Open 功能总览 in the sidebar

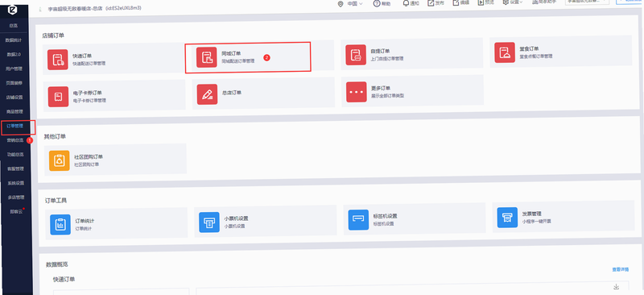pos(15,155)
